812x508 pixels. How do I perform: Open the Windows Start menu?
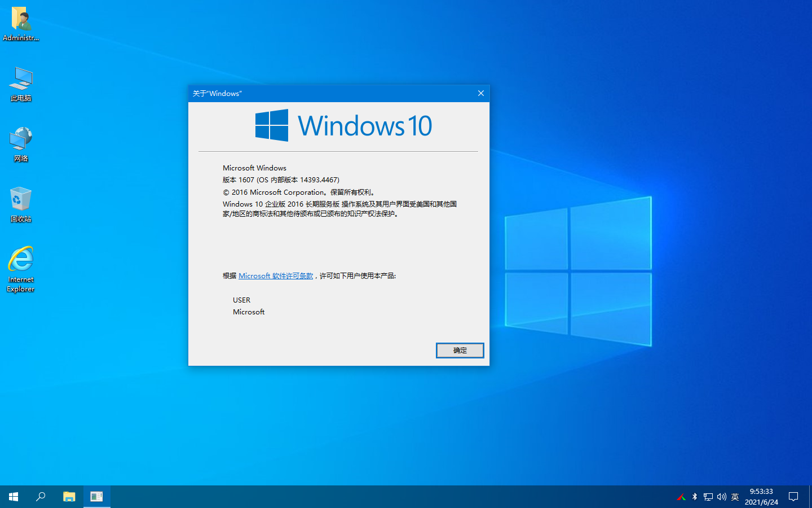(14, 497)
